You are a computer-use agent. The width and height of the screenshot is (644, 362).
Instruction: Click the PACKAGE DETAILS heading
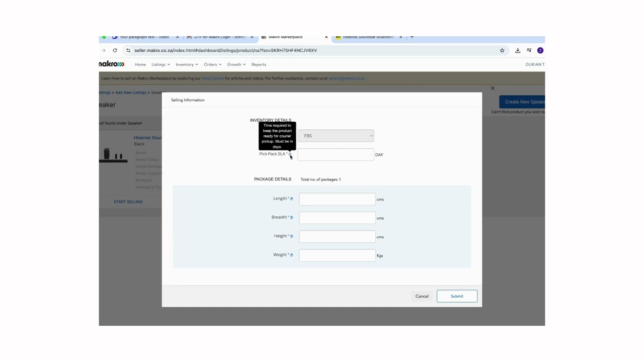coord(273,179)
